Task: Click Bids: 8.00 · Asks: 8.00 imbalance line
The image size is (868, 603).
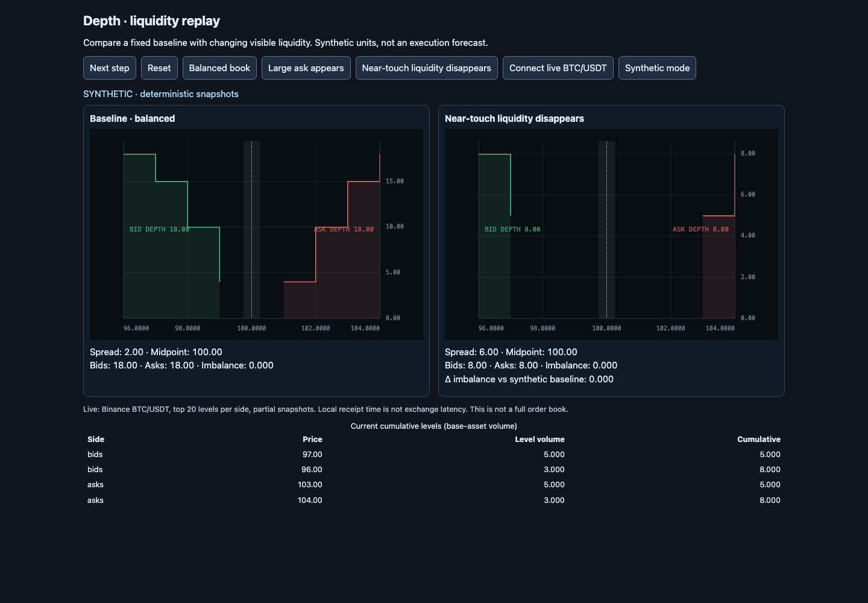Action: click(531, 365)
